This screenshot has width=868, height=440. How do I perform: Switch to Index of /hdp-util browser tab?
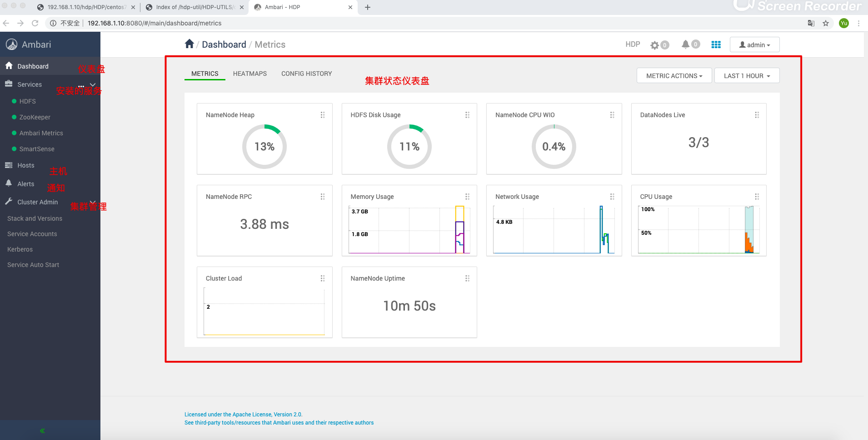tap(195, 7)
